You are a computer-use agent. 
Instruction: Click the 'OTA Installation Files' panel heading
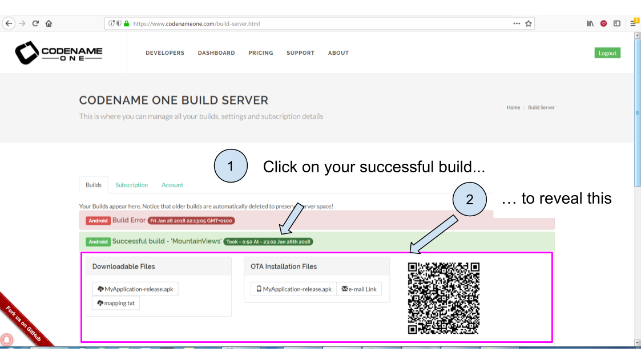click(284, 266)
